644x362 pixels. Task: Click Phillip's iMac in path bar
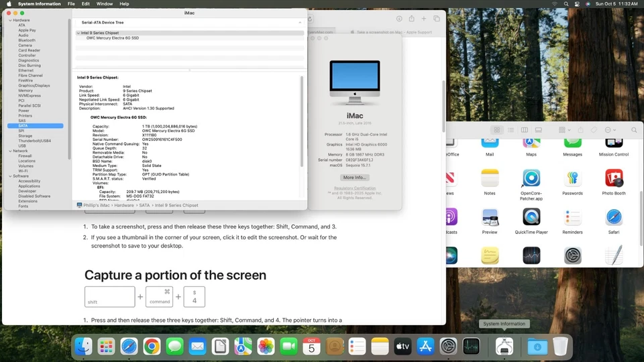click(x=93, y=205)
